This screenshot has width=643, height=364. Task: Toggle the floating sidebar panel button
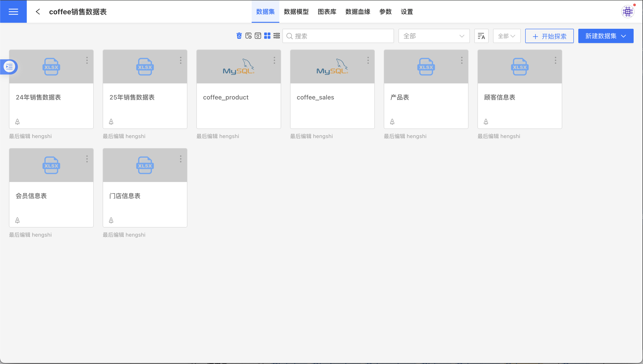pos(9,67)
